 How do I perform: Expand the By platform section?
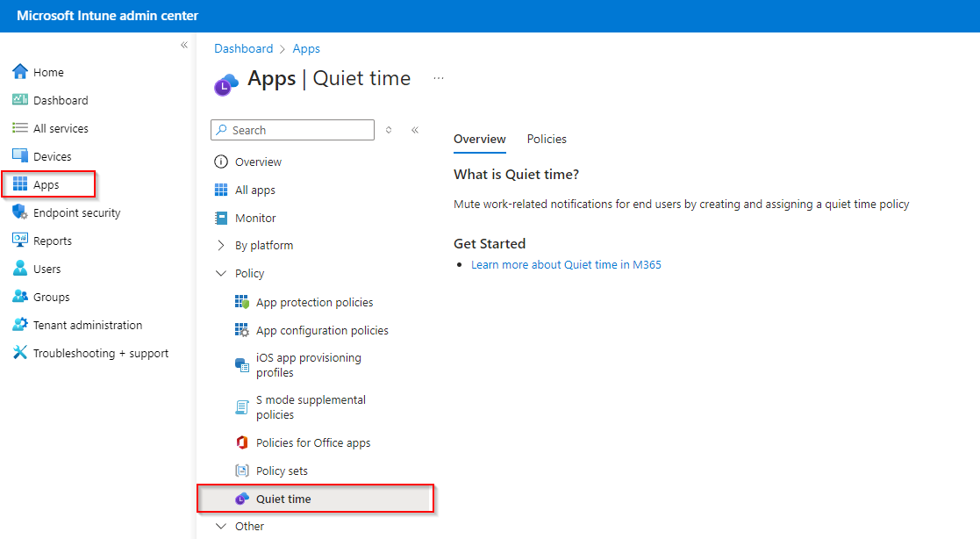tap(221, 246)
